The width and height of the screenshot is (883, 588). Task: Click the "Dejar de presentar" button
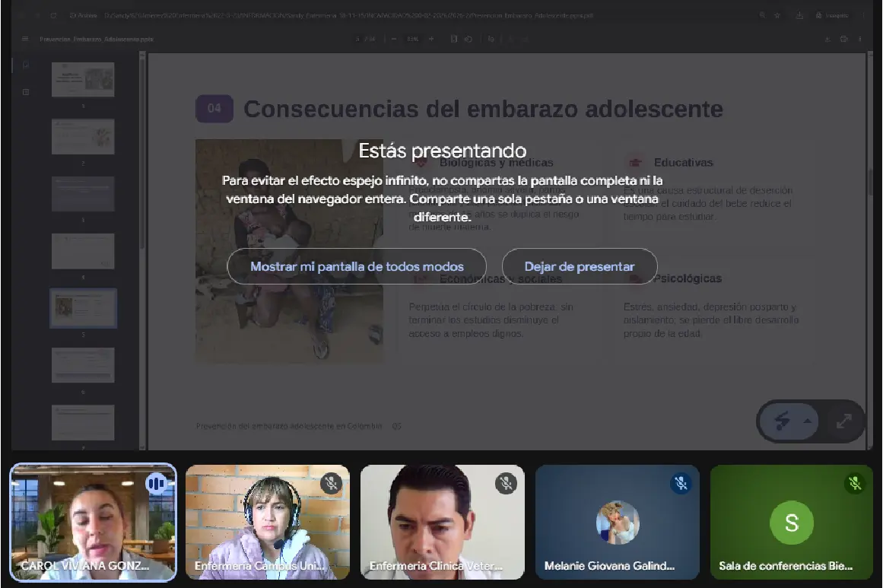580,266
